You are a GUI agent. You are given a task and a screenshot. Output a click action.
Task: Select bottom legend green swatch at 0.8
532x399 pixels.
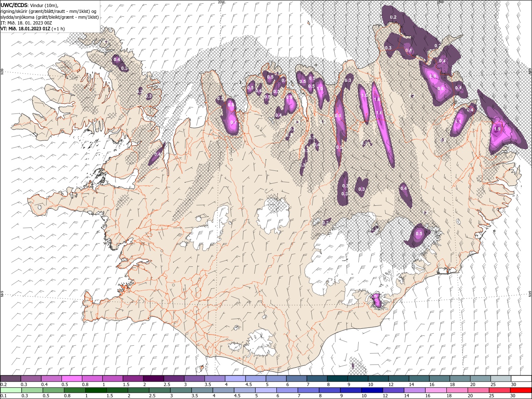pos(74,390)
